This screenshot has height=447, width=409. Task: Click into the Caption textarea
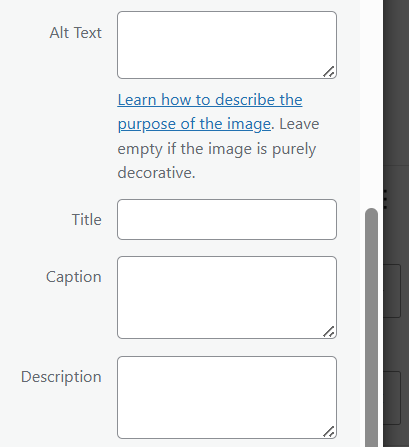pos(227,297)
